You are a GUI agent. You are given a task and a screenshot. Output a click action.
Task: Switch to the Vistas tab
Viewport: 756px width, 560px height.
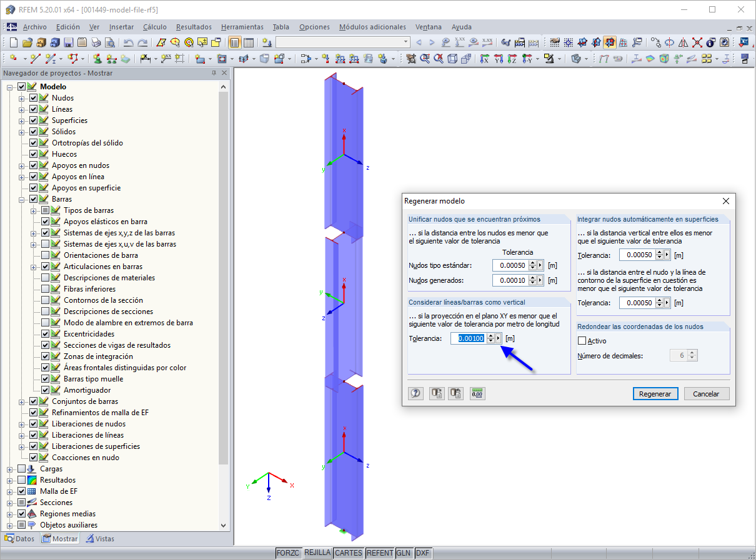(100, 539)
